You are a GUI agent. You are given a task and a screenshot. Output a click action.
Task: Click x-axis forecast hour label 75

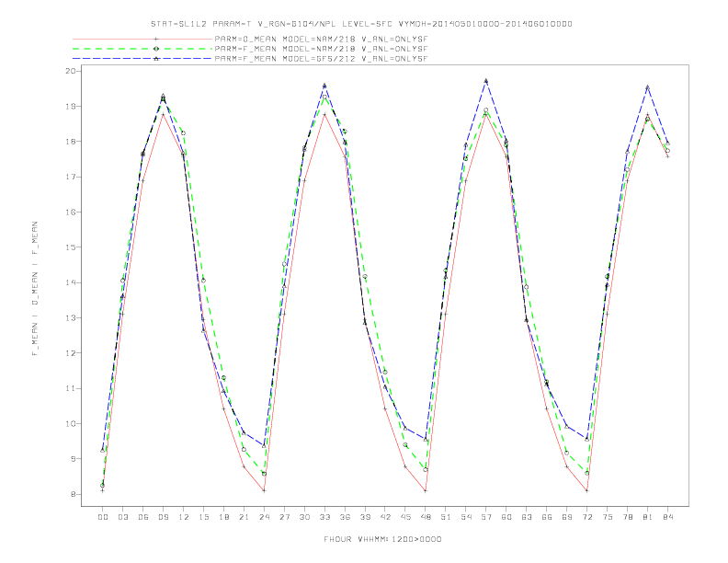608,517
